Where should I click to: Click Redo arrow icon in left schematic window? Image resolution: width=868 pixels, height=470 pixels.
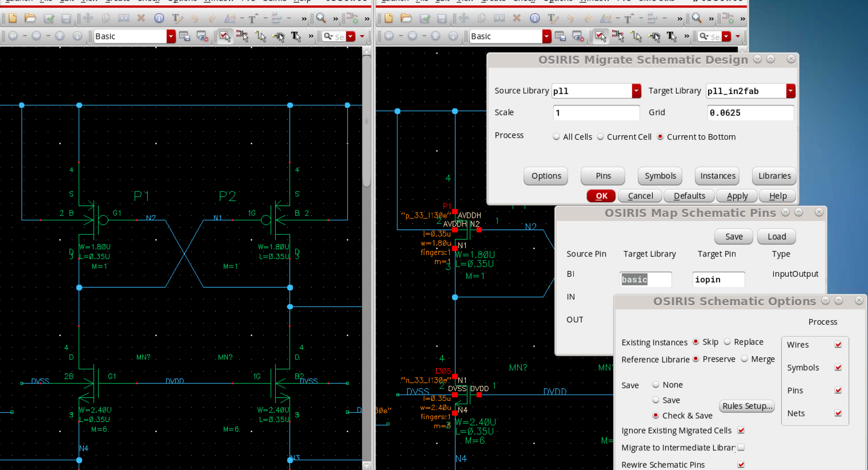click(212, 18)
